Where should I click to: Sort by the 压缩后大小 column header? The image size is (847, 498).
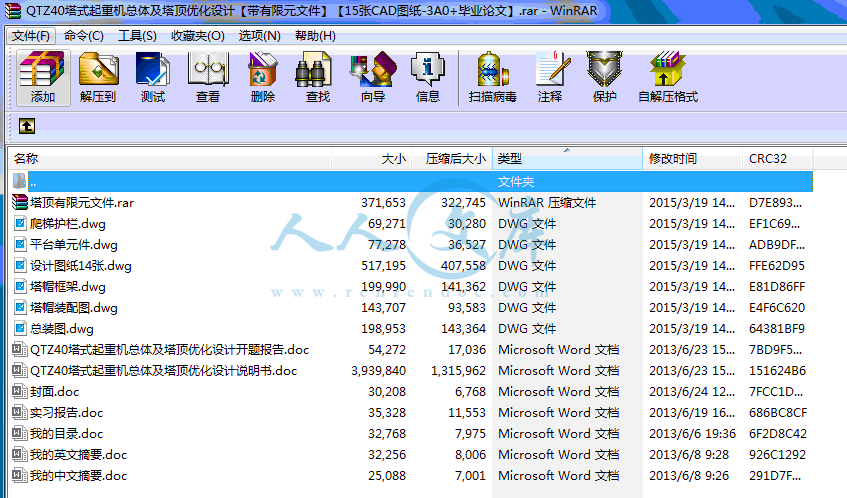(x=452, y=159)
